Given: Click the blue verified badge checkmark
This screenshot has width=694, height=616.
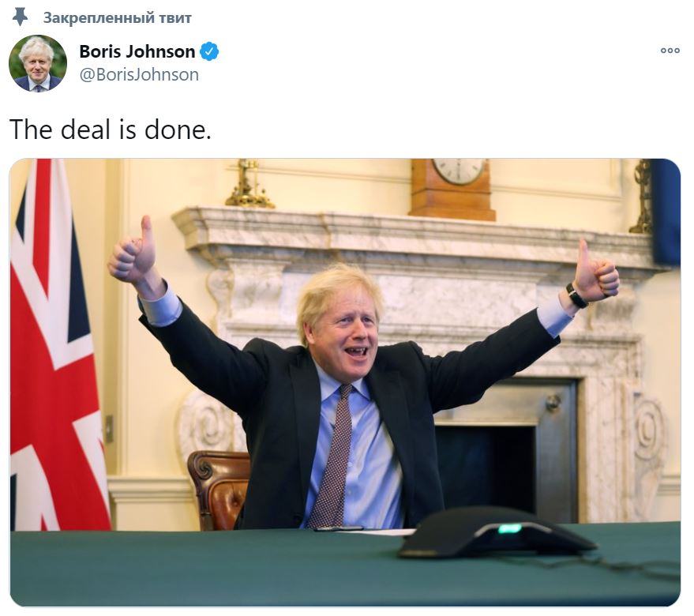Looking at the screenshot, I should point(209,51).
